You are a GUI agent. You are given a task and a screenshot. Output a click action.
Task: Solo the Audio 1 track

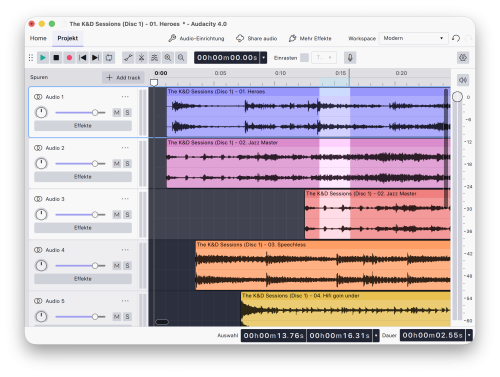127,113
